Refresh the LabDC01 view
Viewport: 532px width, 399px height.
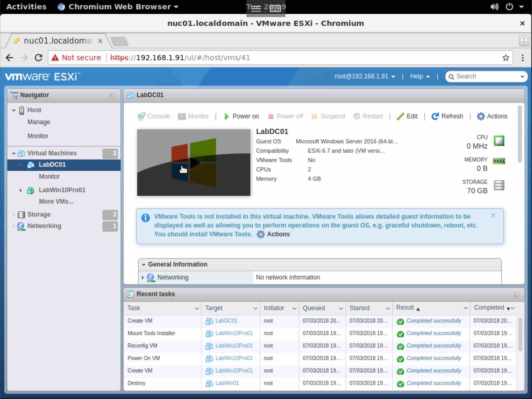point(447,116)
